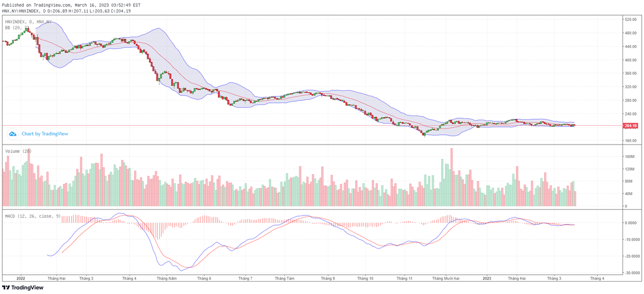Click the red 204.19 current price label
This screenshot has height=294, width=644.
click(x=630, y=126)
